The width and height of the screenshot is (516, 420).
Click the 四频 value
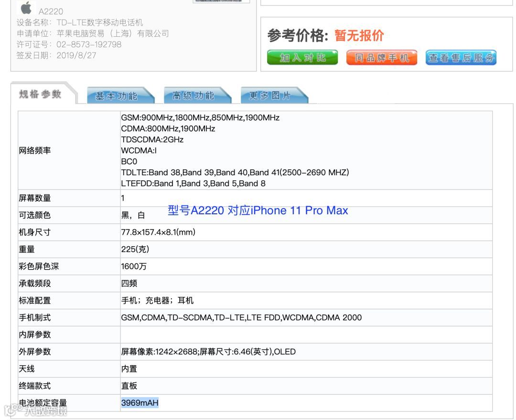(129, 283)
